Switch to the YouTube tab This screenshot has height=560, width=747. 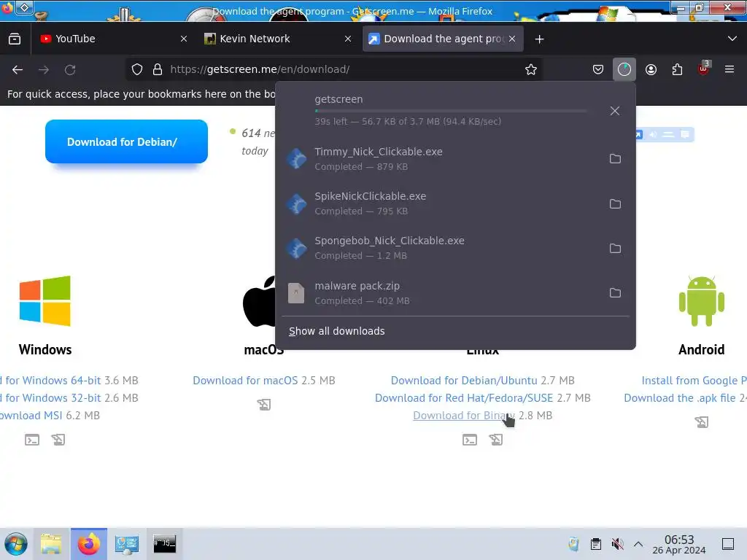pos(113,39)
